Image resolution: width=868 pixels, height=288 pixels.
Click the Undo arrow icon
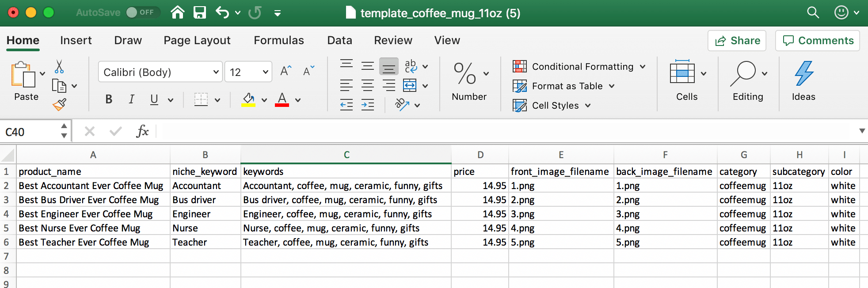tap(222, 12)
